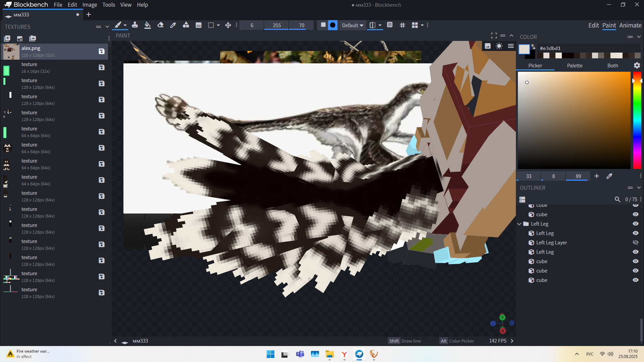Switch to the Palette tab
This screenshot has width=644, height=362.
click(x=575, y=66)
